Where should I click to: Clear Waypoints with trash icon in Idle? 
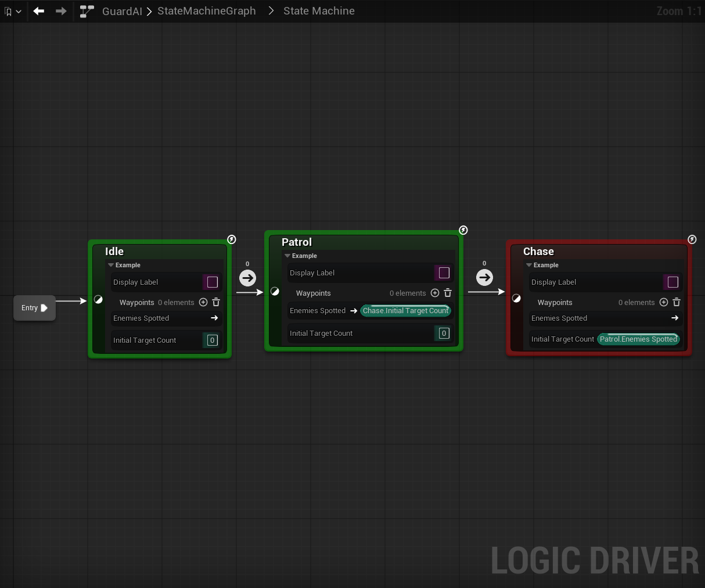[216, 302]
